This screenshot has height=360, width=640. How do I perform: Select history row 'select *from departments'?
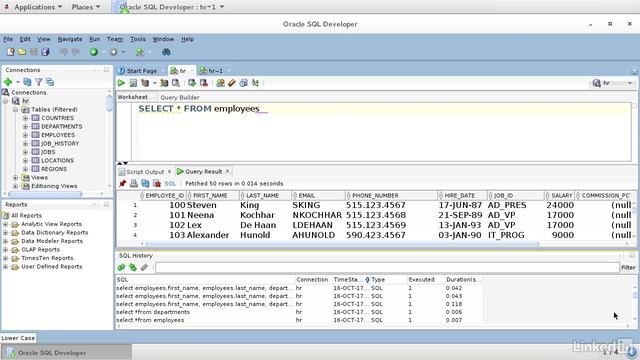coord(299,312)
